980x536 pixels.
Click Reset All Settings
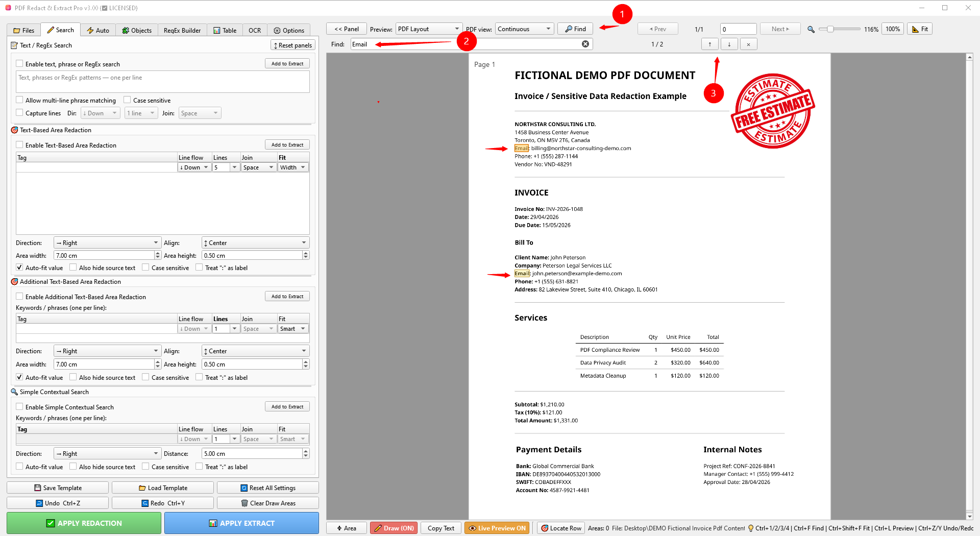click(268, 488)
